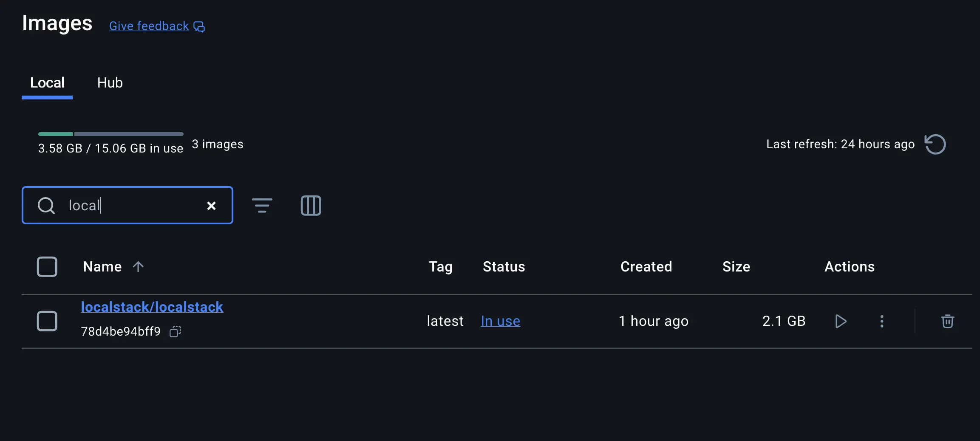980x441 pixels.
Task: Click the search magnifier icon
Action: coord(46,205)
